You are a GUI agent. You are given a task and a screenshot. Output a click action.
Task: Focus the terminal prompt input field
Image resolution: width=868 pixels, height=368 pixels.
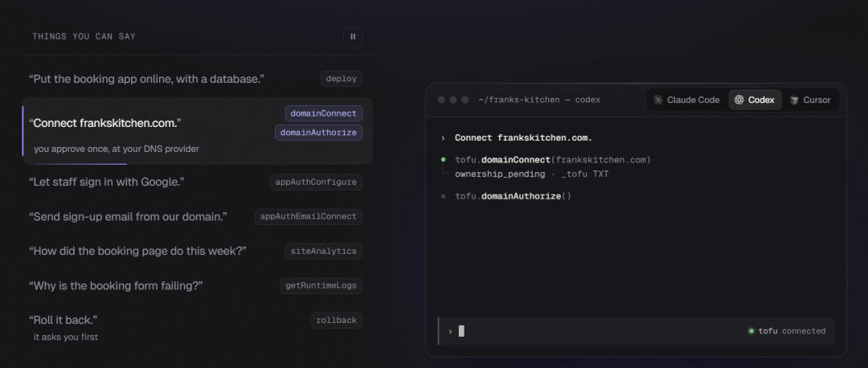[x=636, y=331]
